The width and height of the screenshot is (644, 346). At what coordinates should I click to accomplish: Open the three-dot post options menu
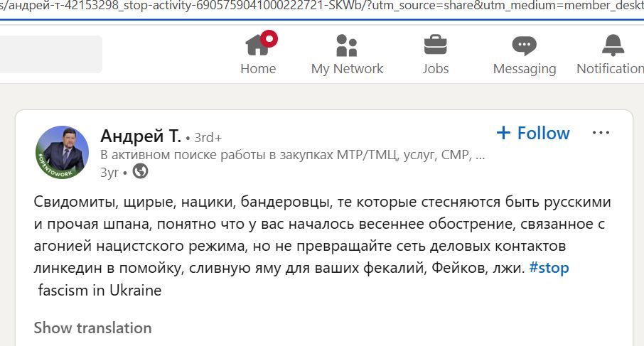click(601, 133)
